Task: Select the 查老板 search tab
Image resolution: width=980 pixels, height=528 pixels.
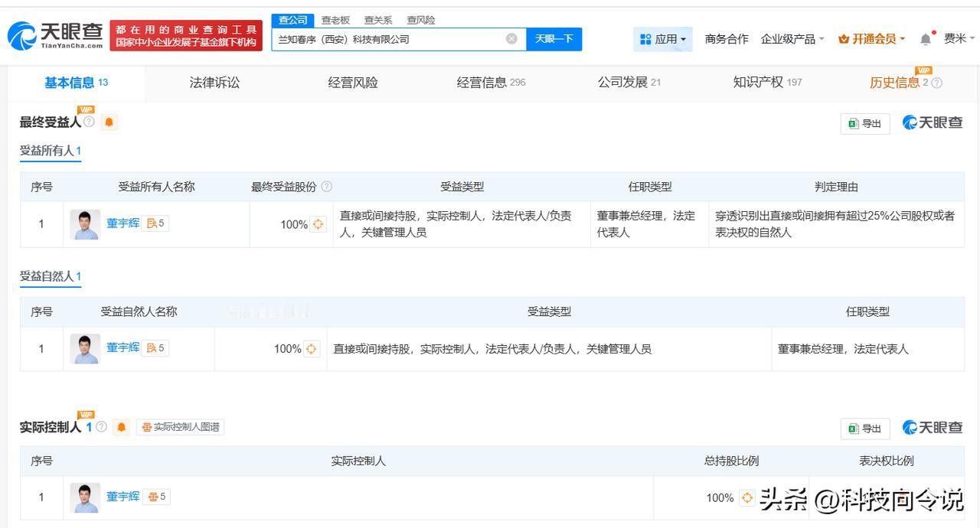Action: [x=335, y=20]
